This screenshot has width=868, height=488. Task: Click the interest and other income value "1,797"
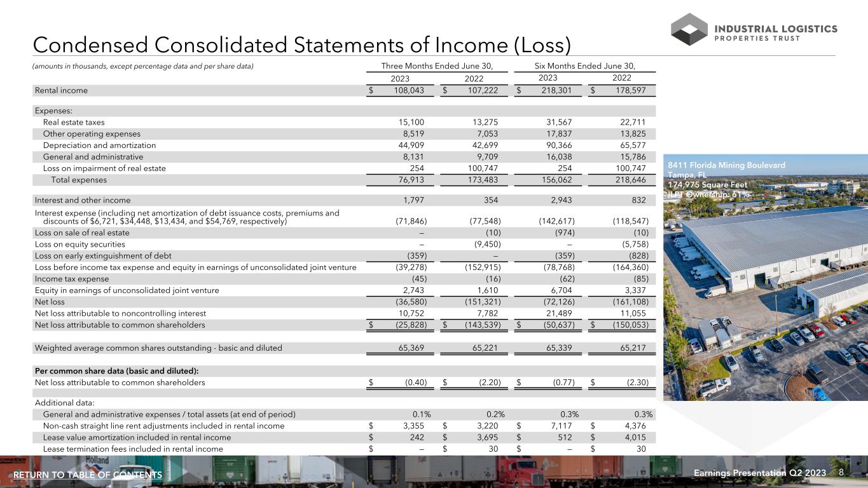pos(415,200)
